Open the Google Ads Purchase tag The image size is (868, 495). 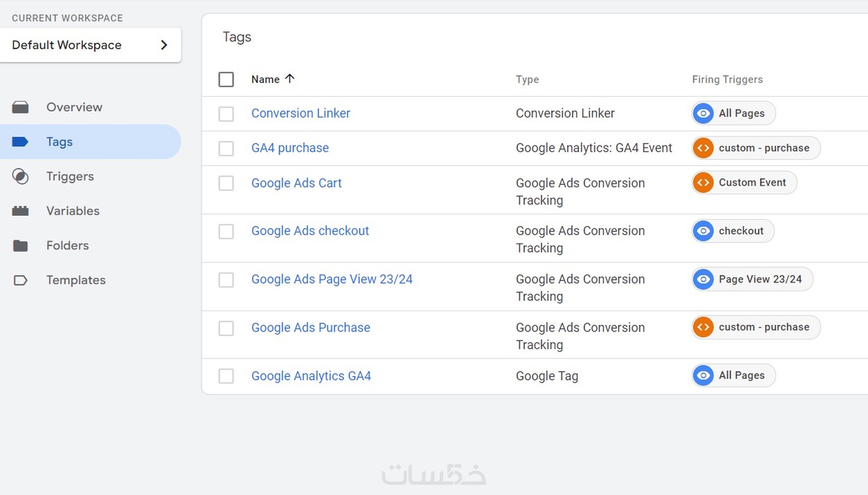click(x=310, y=328)
